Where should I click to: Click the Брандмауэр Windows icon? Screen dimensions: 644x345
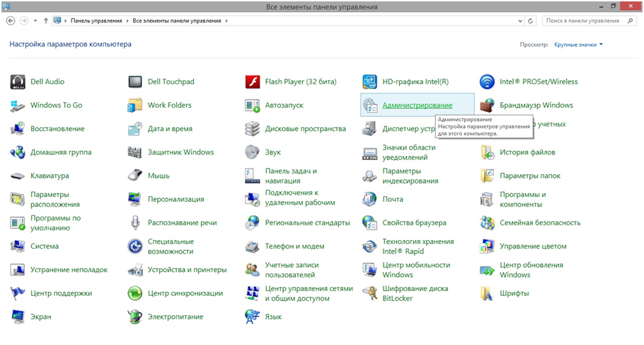coord(487,106)
